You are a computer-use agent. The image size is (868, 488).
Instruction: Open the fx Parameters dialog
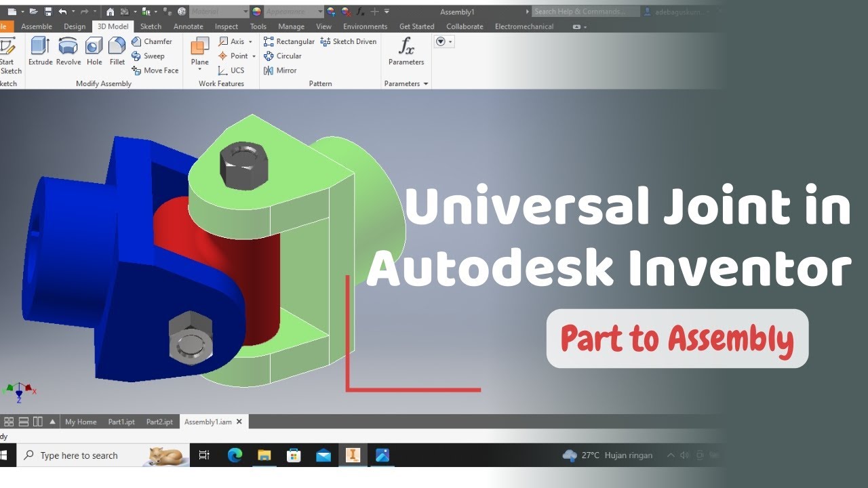coord(406,52)
